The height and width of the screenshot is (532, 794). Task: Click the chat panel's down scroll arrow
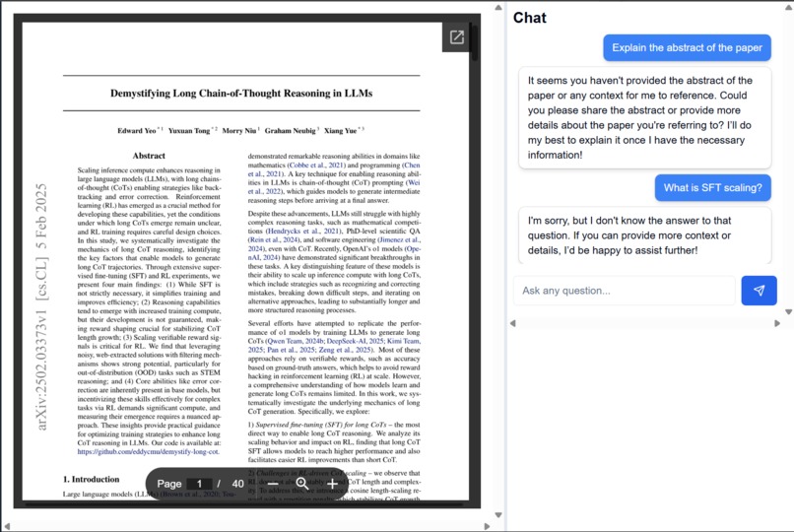[x=788, y=311]
